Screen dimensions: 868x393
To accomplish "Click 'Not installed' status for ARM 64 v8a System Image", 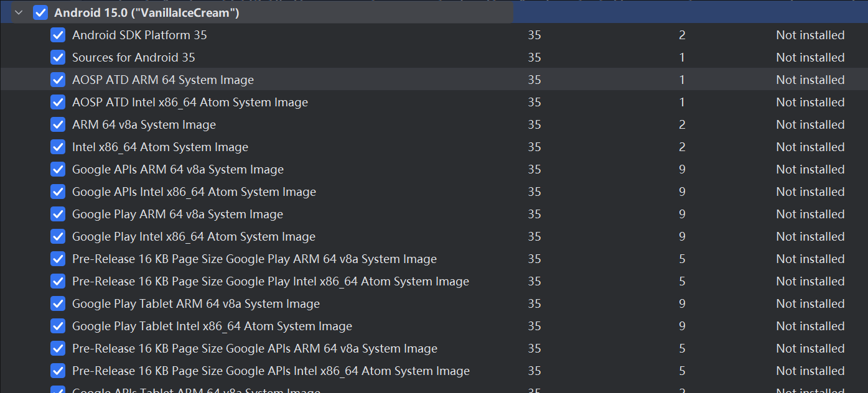I will (x=810, y=124).
